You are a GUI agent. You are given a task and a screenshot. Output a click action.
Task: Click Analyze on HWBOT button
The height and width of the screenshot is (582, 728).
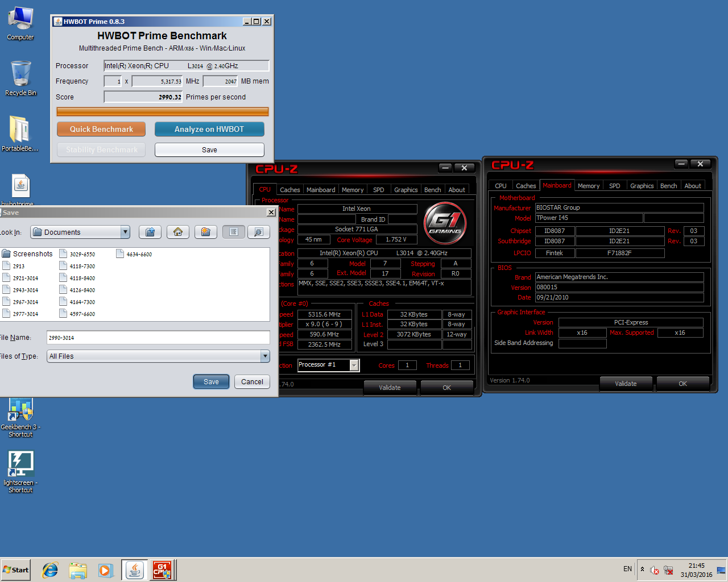[x=209, y=129]
